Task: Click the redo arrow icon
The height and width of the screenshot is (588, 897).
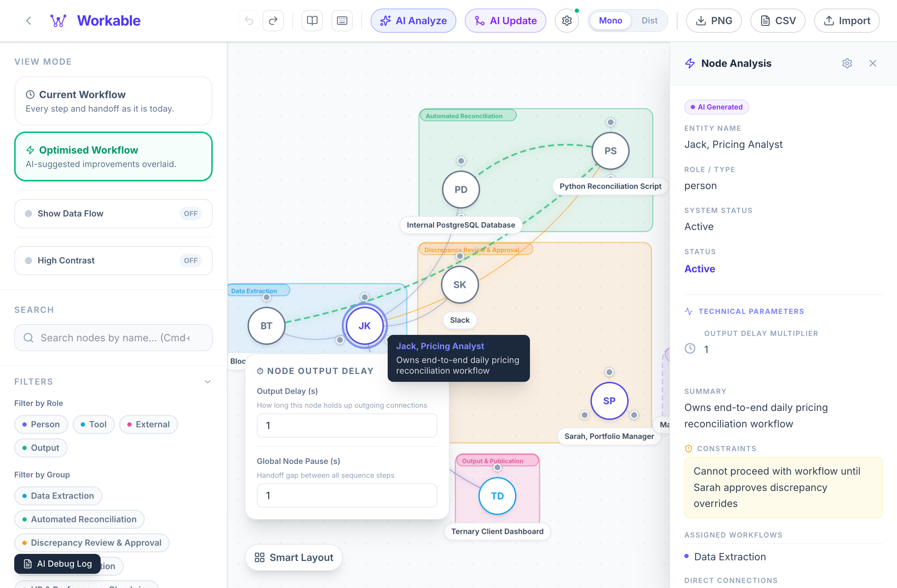Action: [273, 21]
